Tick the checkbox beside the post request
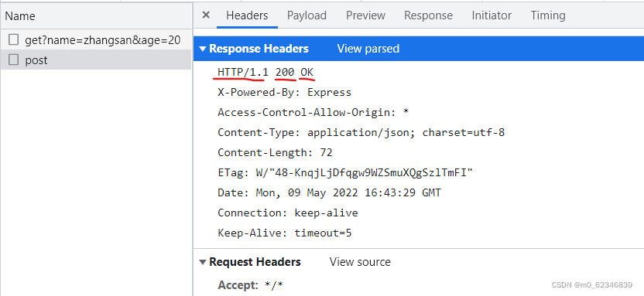Screen dimensions: 644x296 pyautogui.click(x=14, y=60)
